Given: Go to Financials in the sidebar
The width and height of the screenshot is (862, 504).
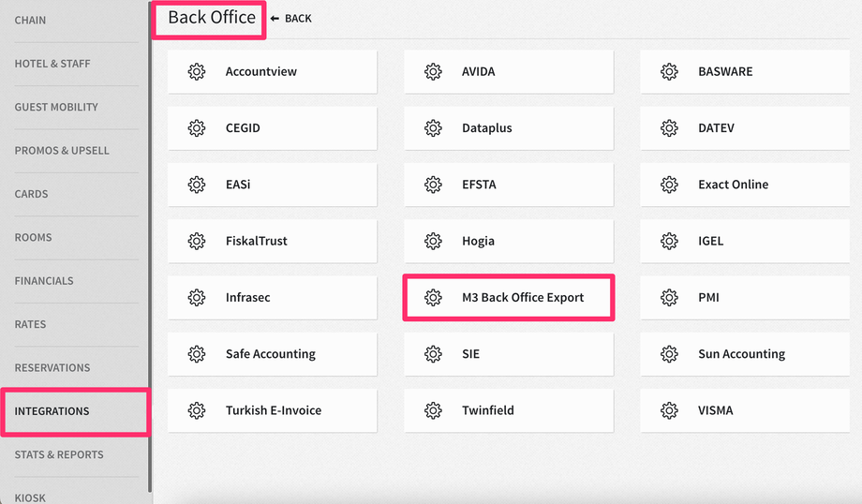Looking at the screenshot, I should 44,281.
